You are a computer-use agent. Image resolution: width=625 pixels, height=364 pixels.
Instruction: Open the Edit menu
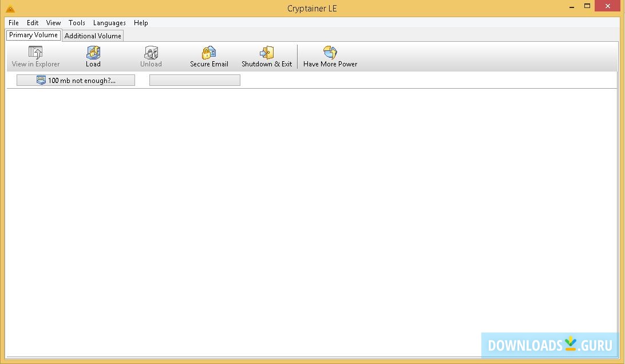[33, 23]
